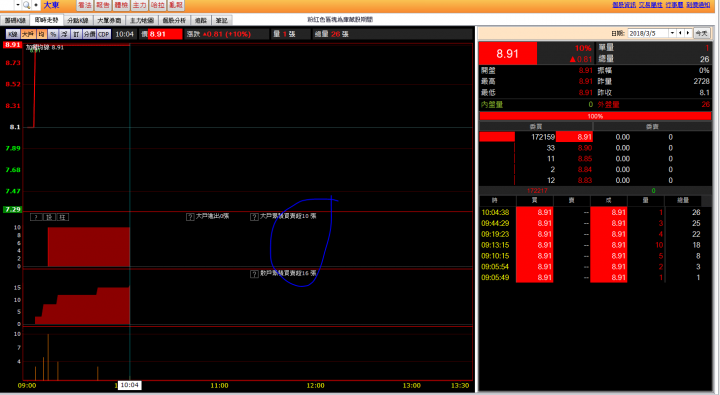
Task: Select the 09:13:15 trade row time
Action: [495, 245]
